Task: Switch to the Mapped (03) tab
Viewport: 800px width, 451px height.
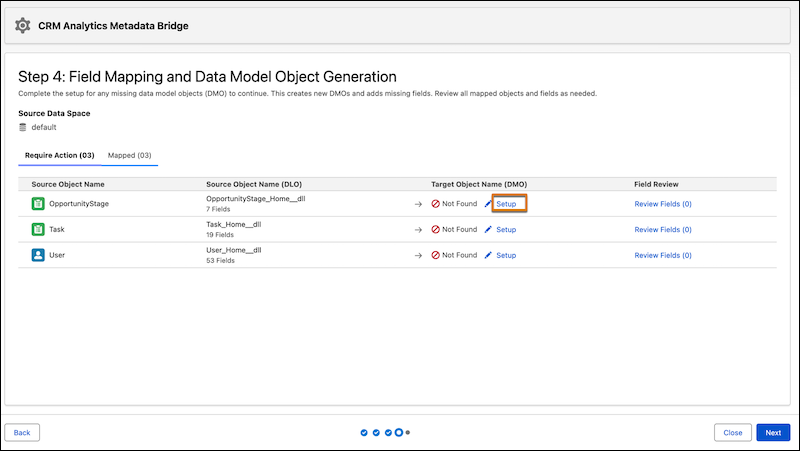Action: coord(130,155)
